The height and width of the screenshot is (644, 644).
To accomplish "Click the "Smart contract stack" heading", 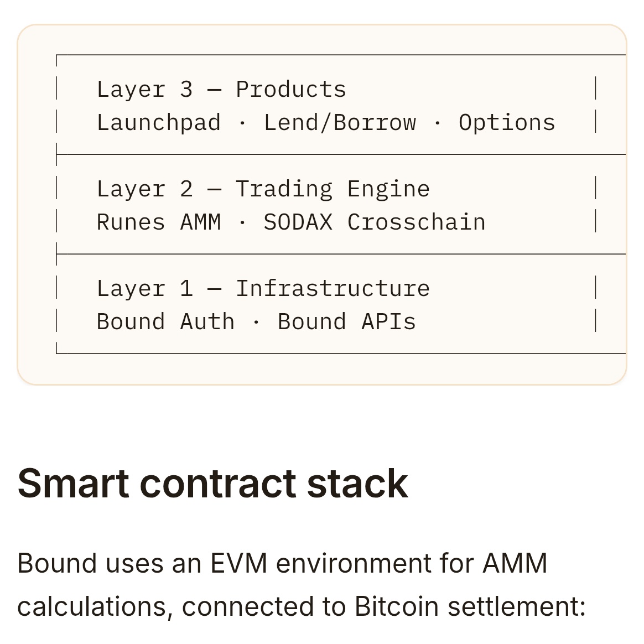I will [213, 484].
